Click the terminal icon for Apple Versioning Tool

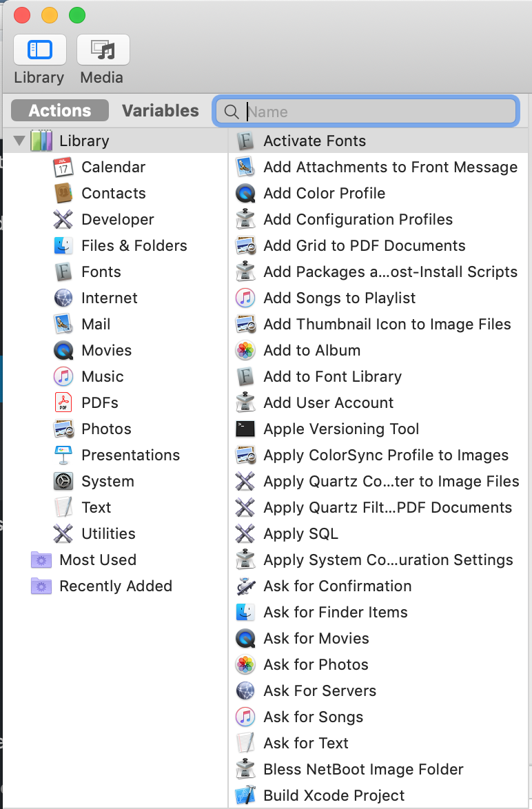[245, 429]
